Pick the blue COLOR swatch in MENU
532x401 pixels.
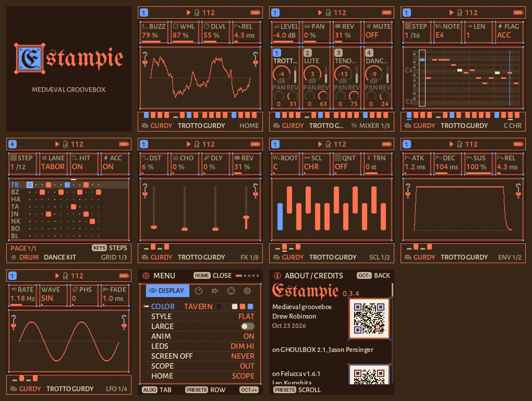250,306
